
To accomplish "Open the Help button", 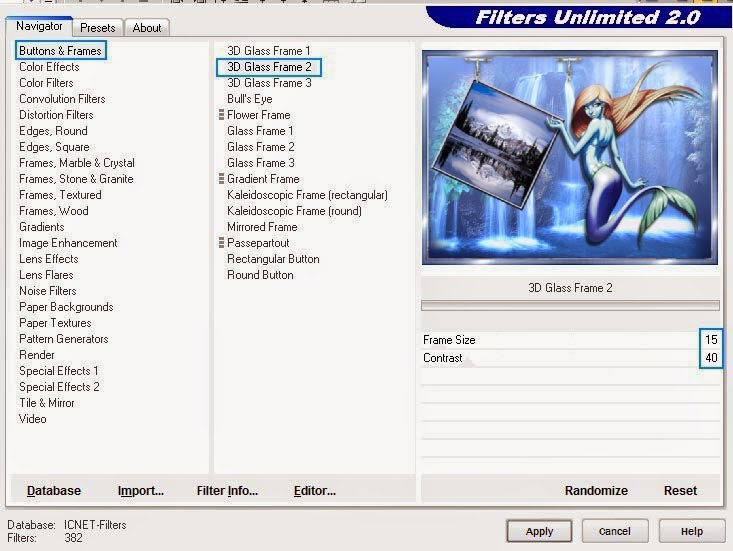I will coord(691,531).
